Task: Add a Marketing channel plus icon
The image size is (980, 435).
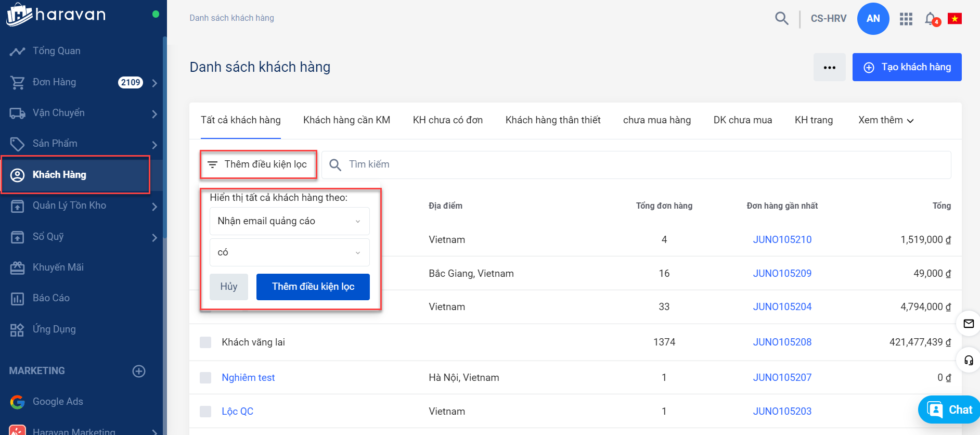Action: click(139, 371)
